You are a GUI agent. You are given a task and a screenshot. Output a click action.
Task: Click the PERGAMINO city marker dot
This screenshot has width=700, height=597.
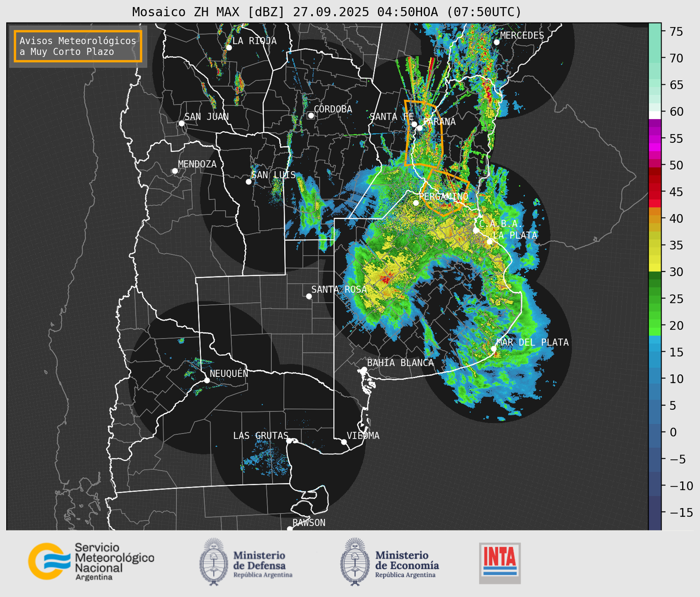coord(416,203)
